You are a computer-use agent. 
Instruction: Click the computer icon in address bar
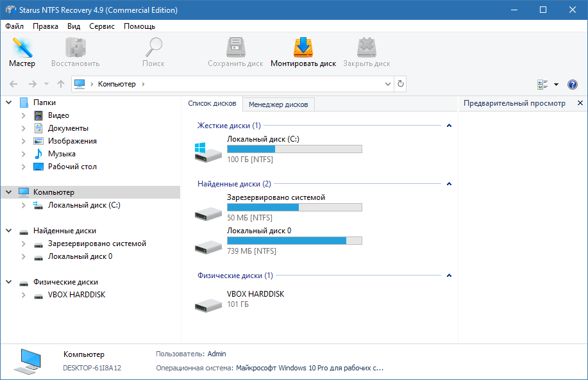(x=80, y=84)
